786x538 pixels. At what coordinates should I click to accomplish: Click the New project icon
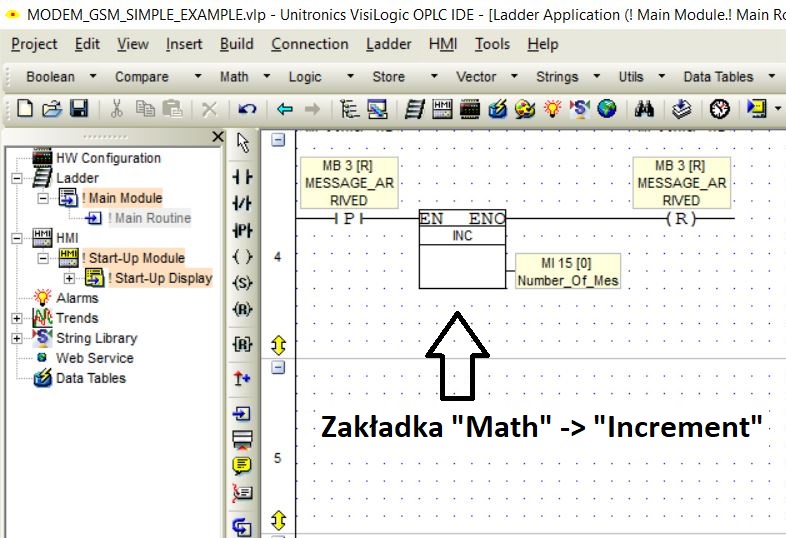click(x=25, y=108)
